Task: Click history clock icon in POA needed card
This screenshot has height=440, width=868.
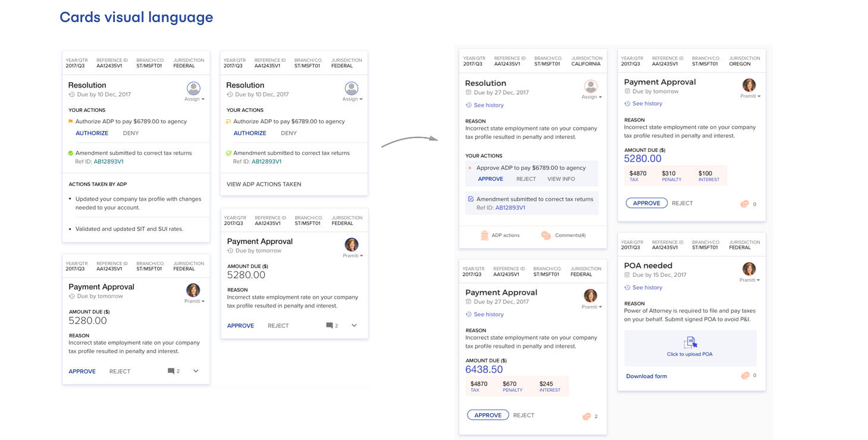Action: pyautogui.click(x=628, y=288)
